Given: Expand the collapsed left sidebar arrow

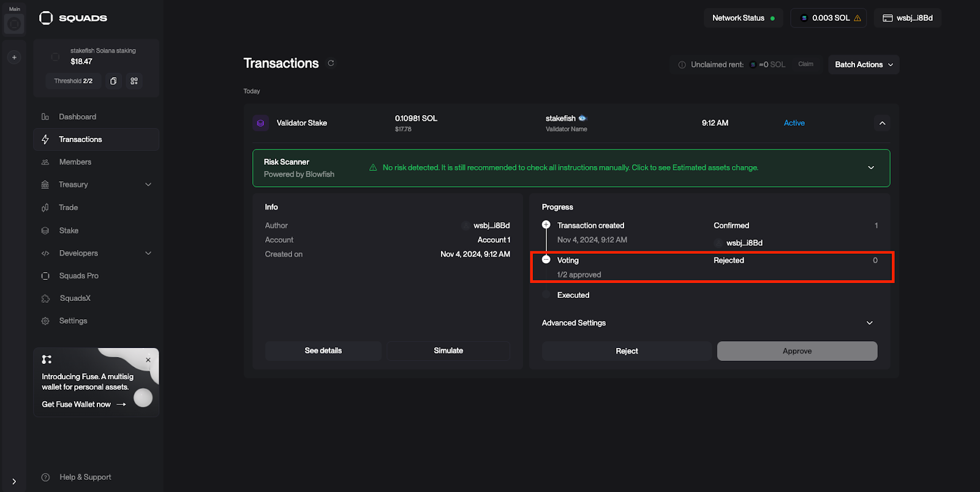Looking at the screenshot, I should click(14, 482).
